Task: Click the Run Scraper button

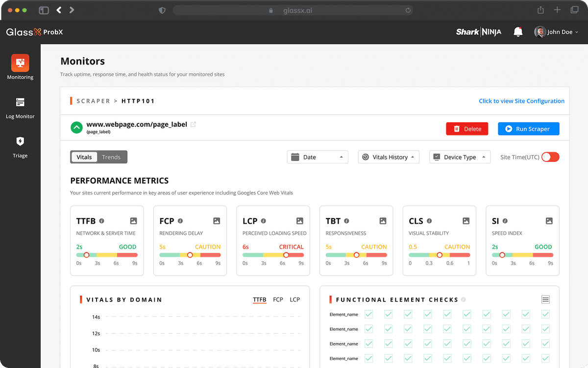Action: point(528,128)
